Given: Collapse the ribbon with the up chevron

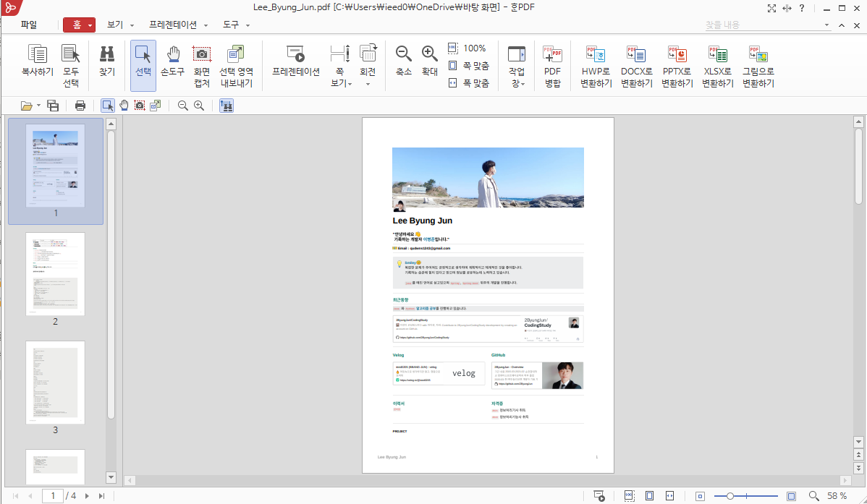Looking at the screenshot, I should coord(842,25).
